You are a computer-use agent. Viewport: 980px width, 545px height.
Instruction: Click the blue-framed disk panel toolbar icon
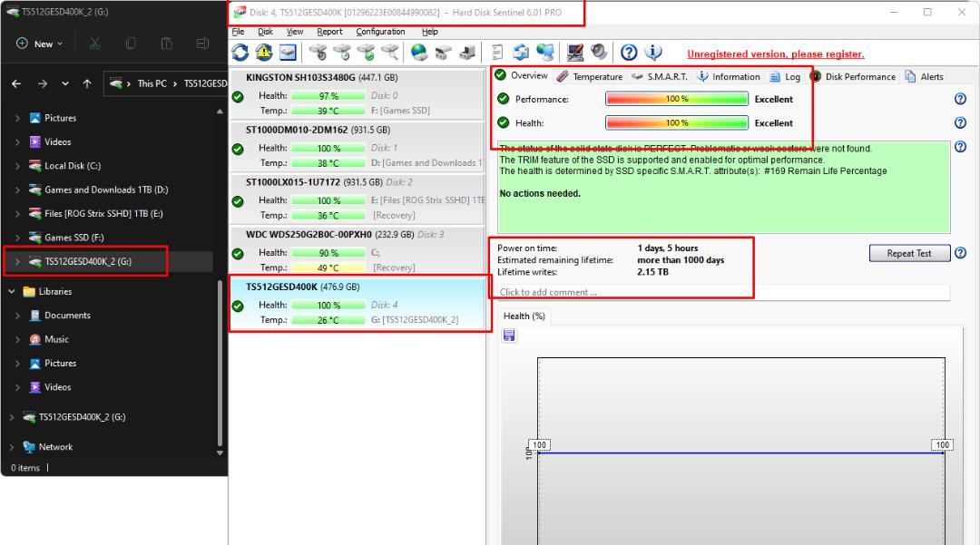288,53
